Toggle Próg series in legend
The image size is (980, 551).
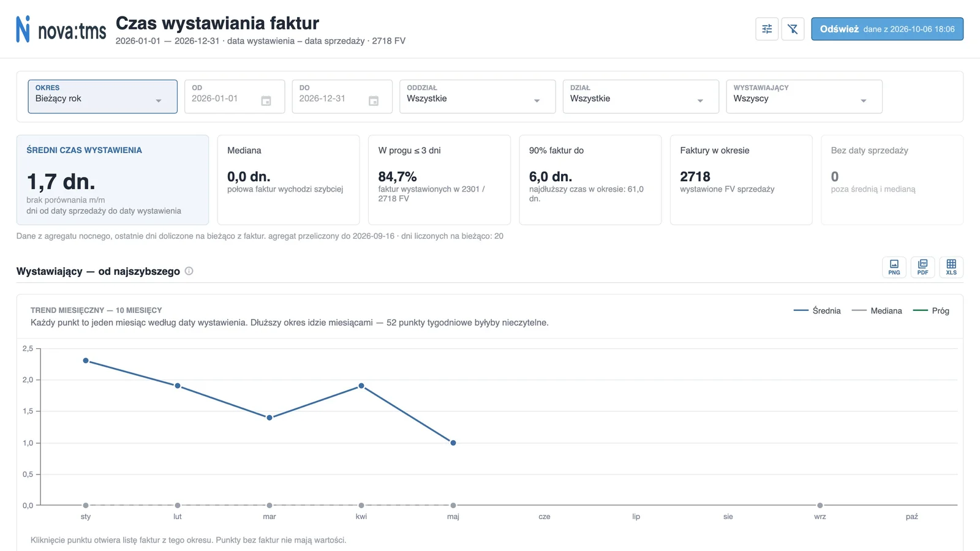[x=931, y=310]
